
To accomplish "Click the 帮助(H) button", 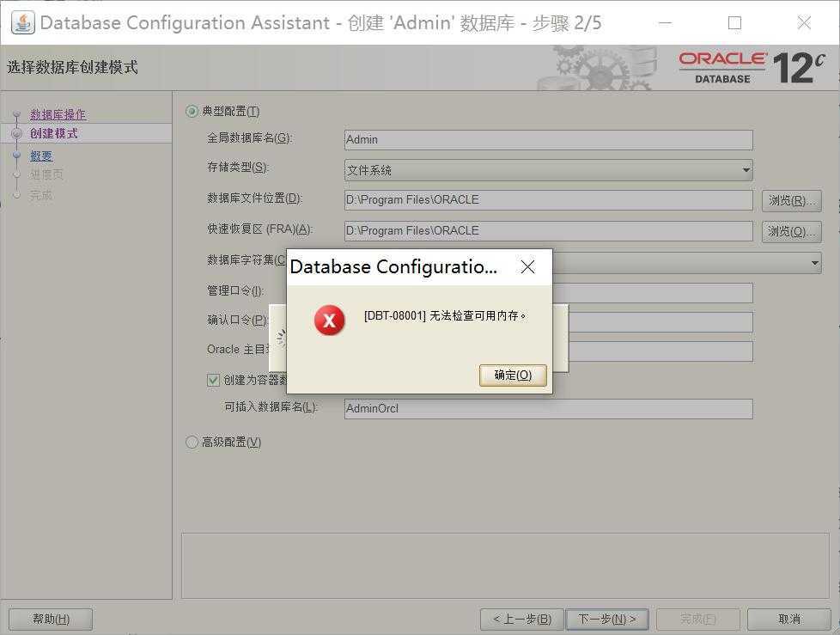I will (x=51, y=619).
